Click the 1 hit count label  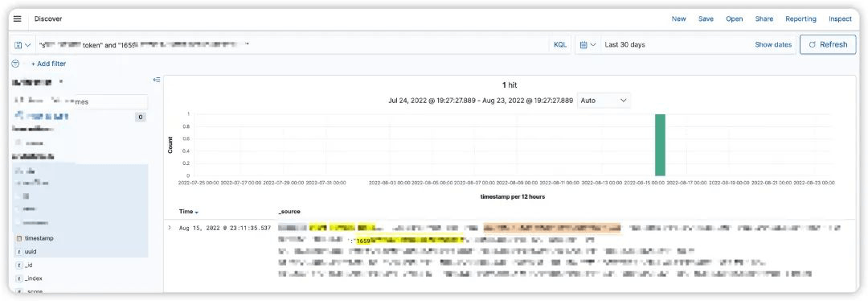point(510,85)
